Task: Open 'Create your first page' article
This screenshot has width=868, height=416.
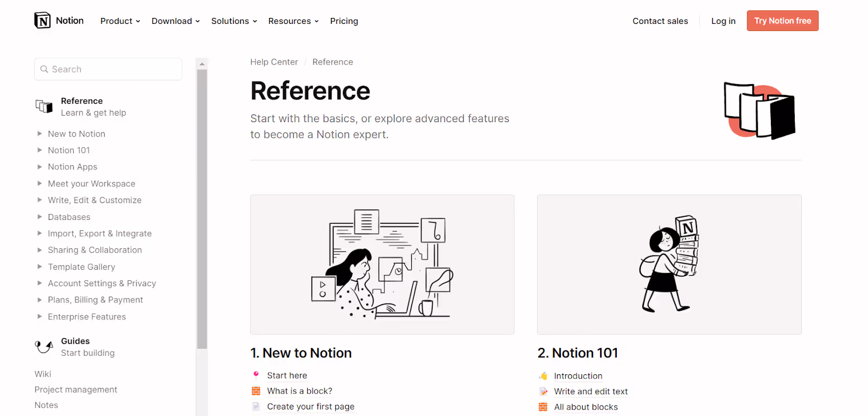Action: 311,407
